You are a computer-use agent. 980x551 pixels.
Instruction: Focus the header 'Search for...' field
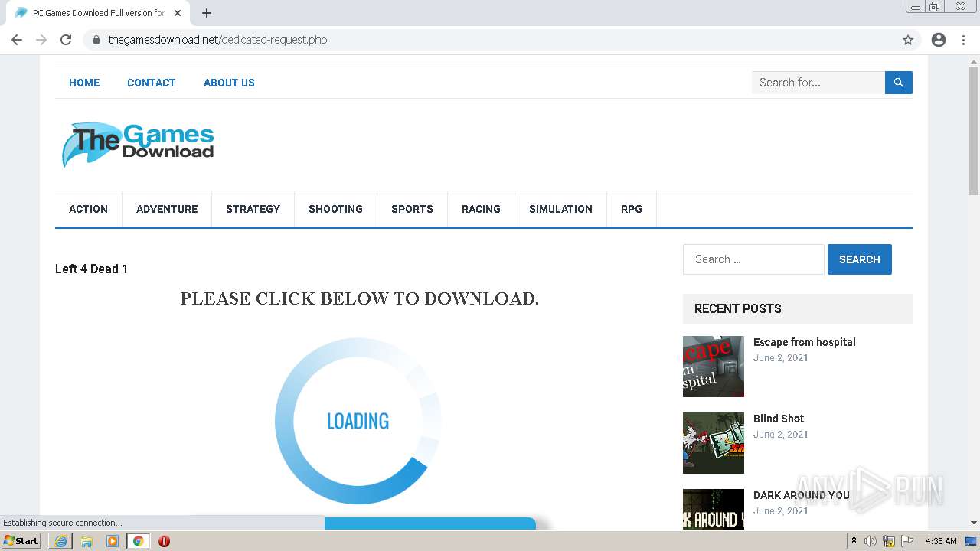coord(818,83)
